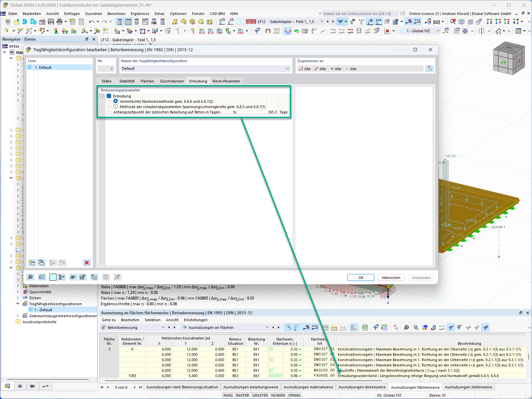
Task: Switch to the Durchstanzen tab
Action: (172, 81)
